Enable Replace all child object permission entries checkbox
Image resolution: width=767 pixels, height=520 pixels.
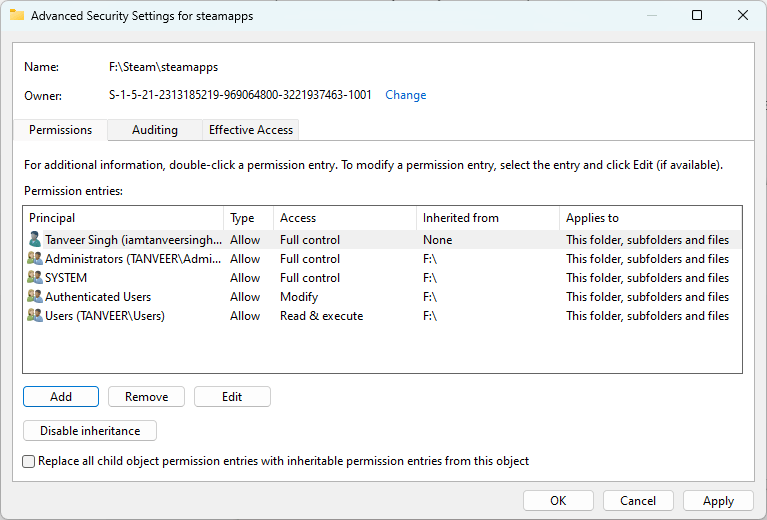click(x=29, y=461)
